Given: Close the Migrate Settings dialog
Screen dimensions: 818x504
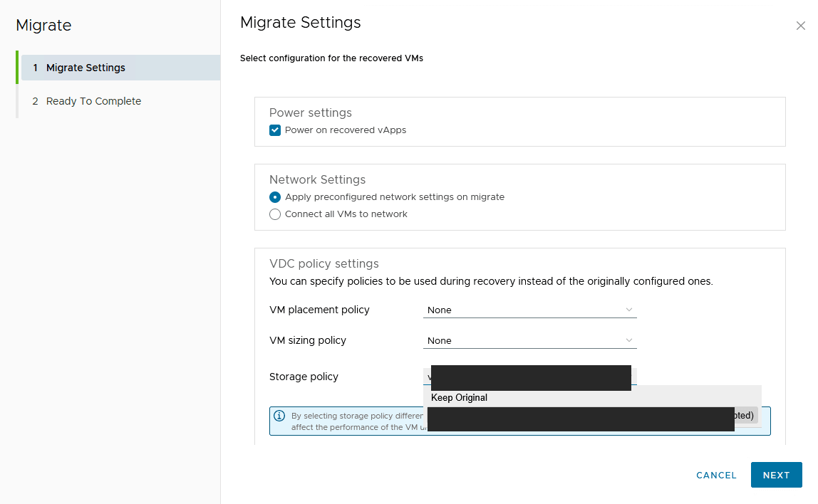Looking at the screenshot, I should [800, 26].
